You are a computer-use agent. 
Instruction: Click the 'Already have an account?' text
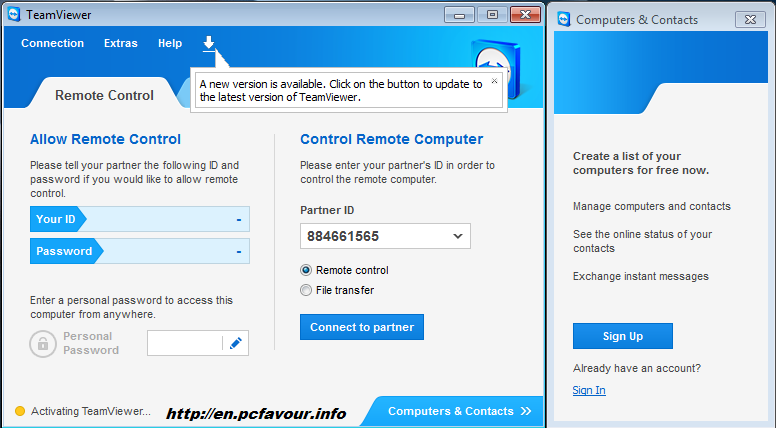637,368
